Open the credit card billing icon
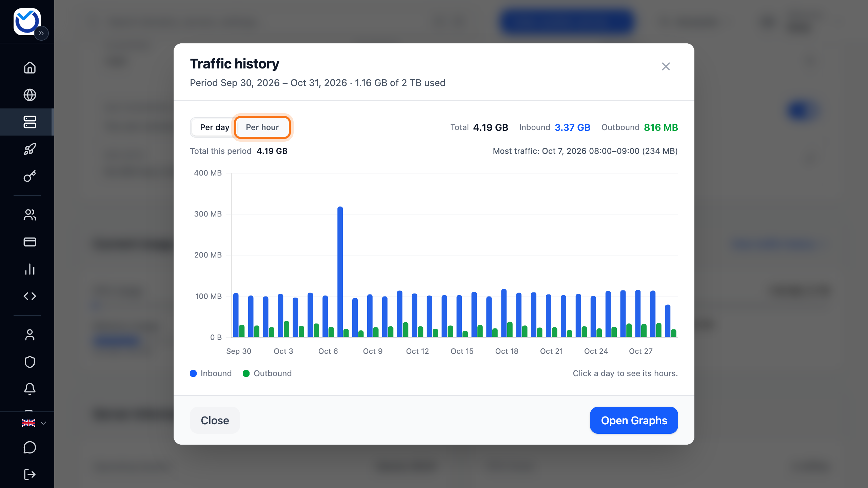868x488 pixels. pos(30,242)
